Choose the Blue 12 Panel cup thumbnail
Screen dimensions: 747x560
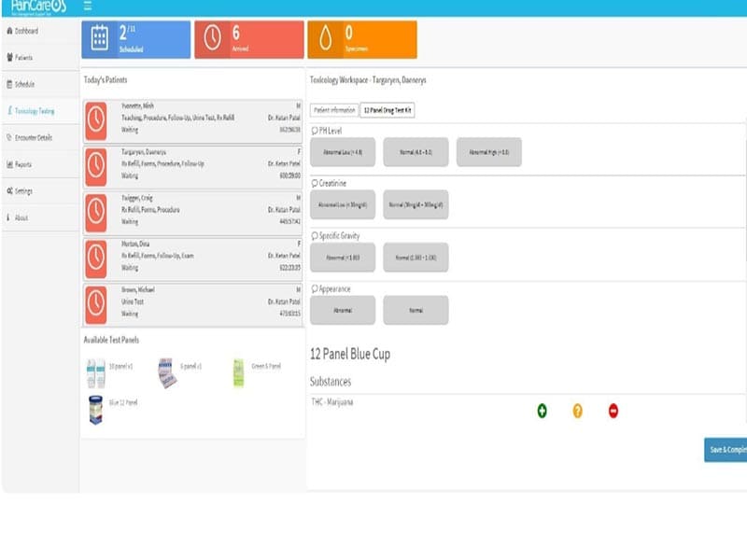tap(96, 410)
